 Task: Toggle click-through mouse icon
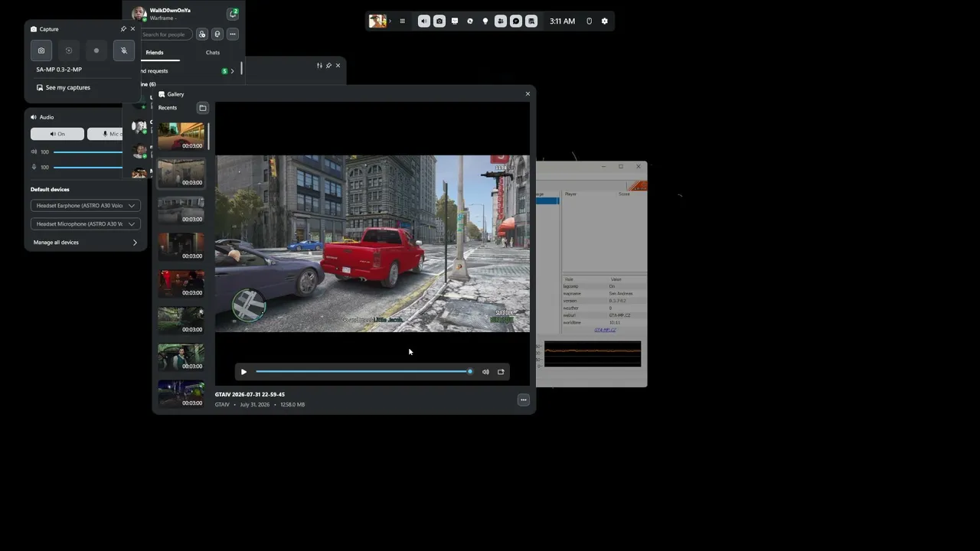(589, 21)
